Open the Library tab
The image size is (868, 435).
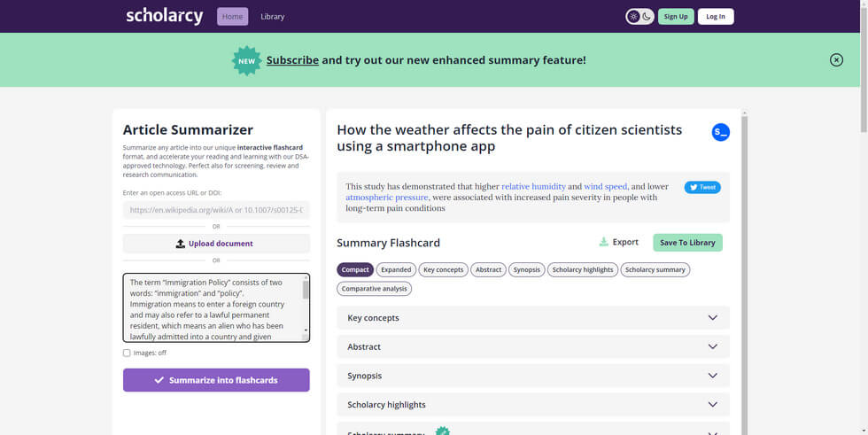(x=272, y=16)
